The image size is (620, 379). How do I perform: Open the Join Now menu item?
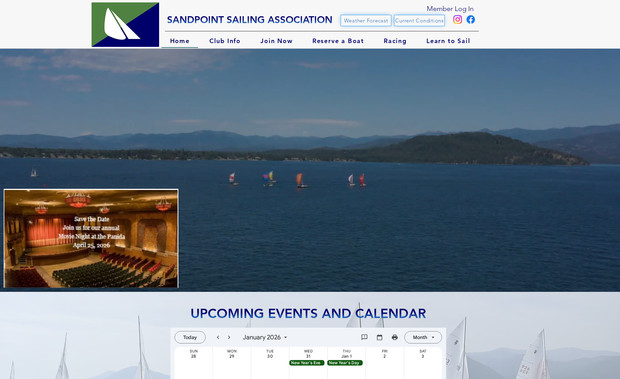(276, 41)
